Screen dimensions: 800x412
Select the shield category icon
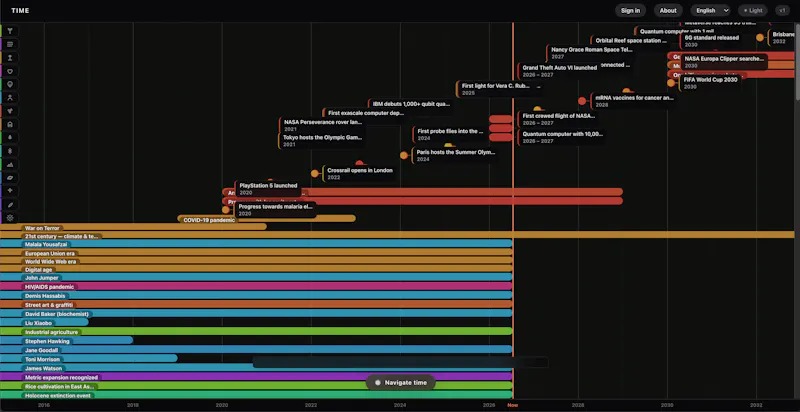point(10,71)
